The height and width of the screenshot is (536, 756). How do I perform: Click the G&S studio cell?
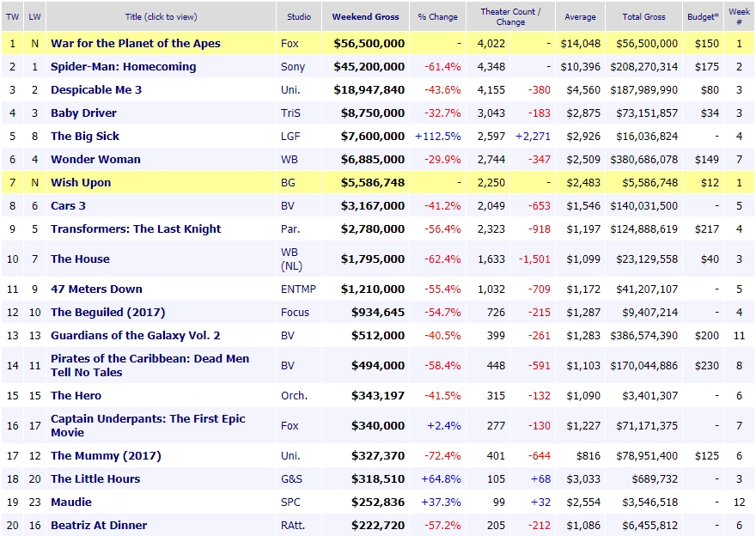[292, 478]
